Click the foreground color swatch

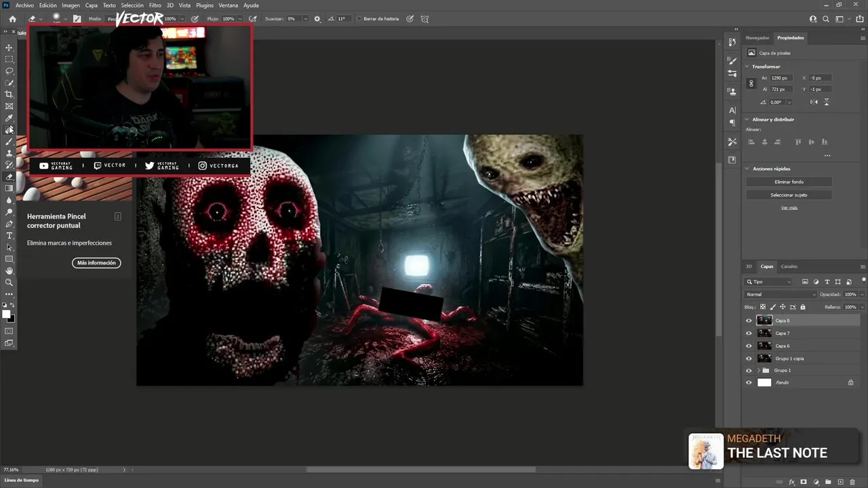pos(6,314)
